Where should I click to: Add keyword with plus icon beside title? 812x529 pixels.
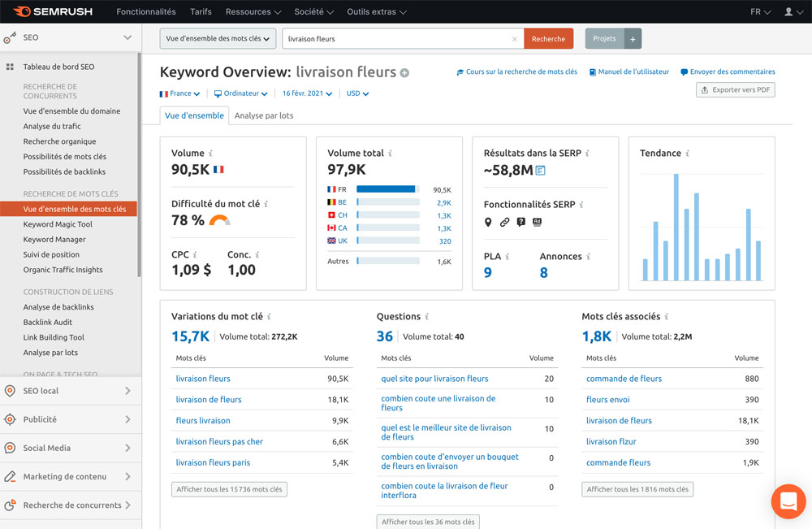[404, 73]
